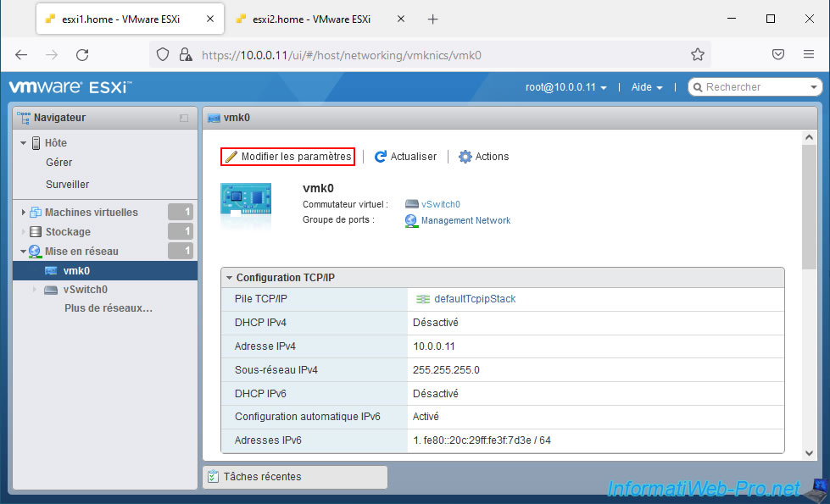Click the Navigateur panel icon
The image size is (830, 504).
tap(23, 118)
